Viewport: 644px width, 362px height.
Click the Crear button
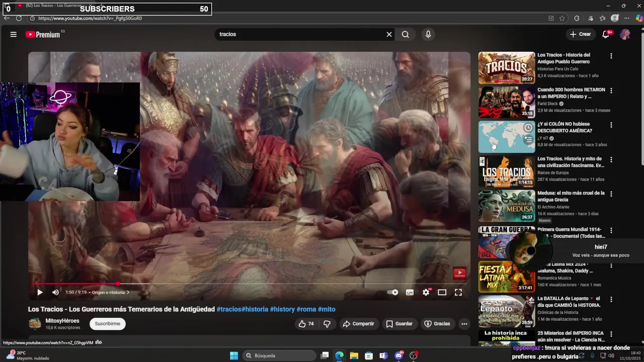pyautogui.click(x=580, y=34)
